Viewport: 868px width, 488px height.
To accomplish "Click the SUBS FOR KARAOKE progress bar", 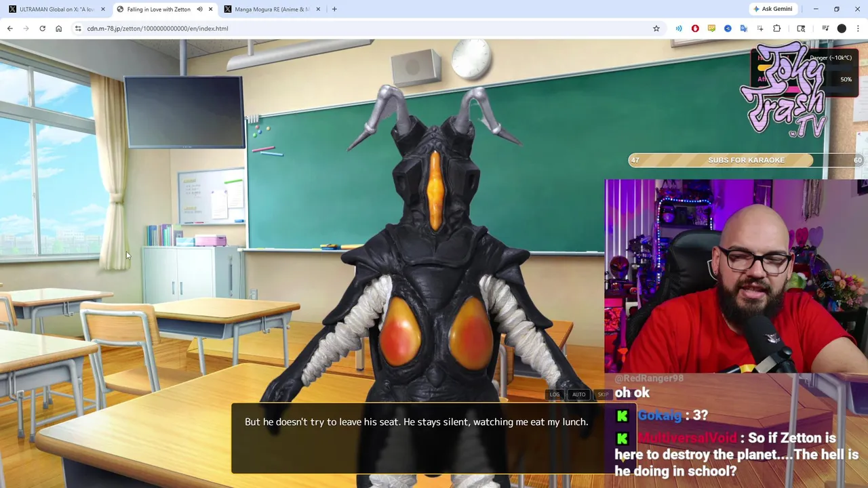I will click(x=746, y=160).
